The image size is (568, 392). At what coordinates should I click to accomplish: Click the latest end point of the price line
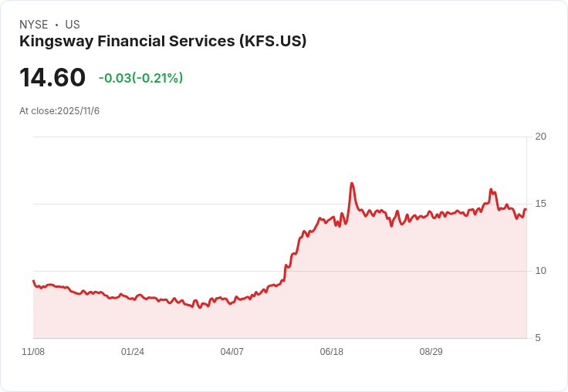(526, 209)
